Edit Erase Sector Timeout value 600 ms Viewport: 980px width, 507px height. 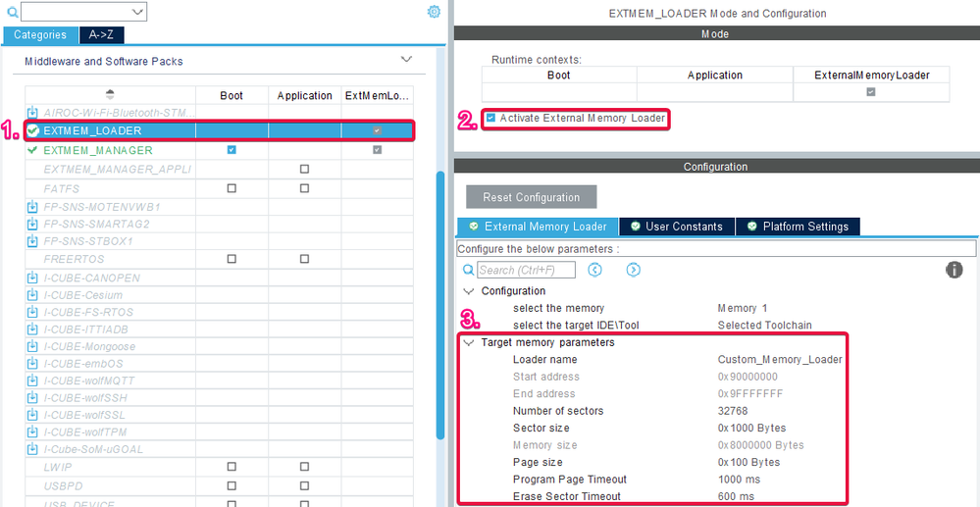737,496
